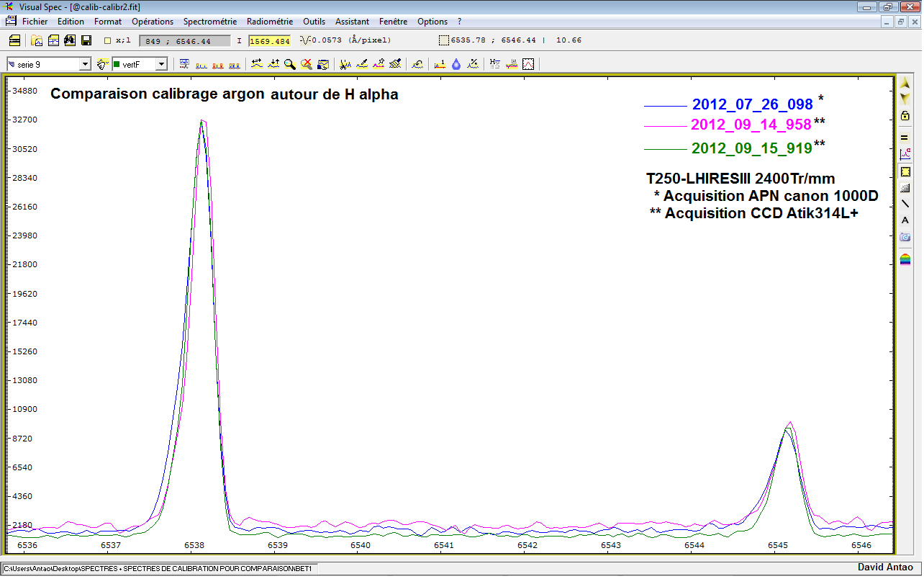The width and height of the screenshot is (924, 579).
Task: Click the magnifier zoom icon in toolbar
Action: coord(289,64)
